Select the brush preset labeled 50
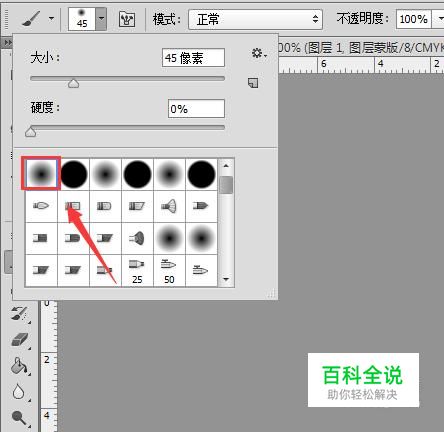The width and height of the screenshot is (444, 432). pyautogui.click(x=169, y=271)
